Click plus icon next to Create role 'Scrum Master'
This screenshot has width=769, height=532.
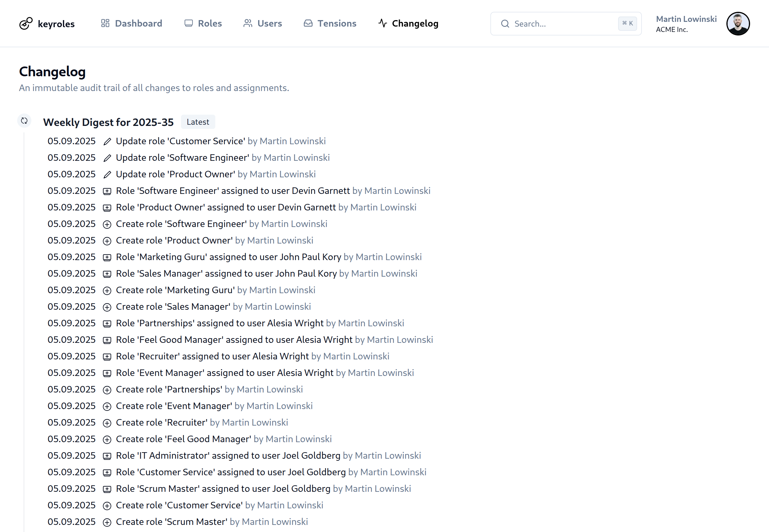107,522
